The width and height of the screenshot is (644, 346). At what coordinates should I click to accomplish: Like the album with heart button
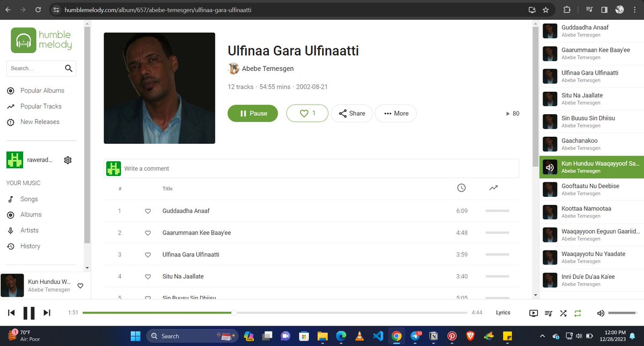(307, 113)
